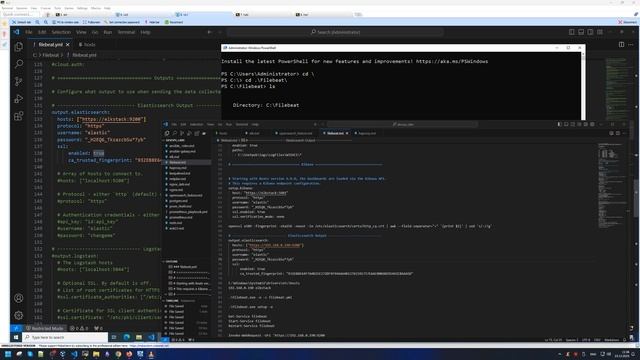Collapse the workspace folder header in small VS Code explorer
640x360 pixels.
(x=187, y=140)
